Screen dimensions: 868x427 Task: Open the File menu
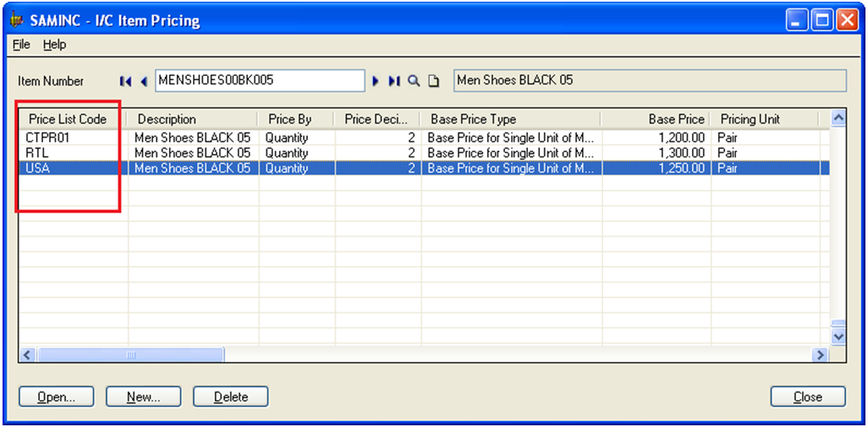click(22, 45)
